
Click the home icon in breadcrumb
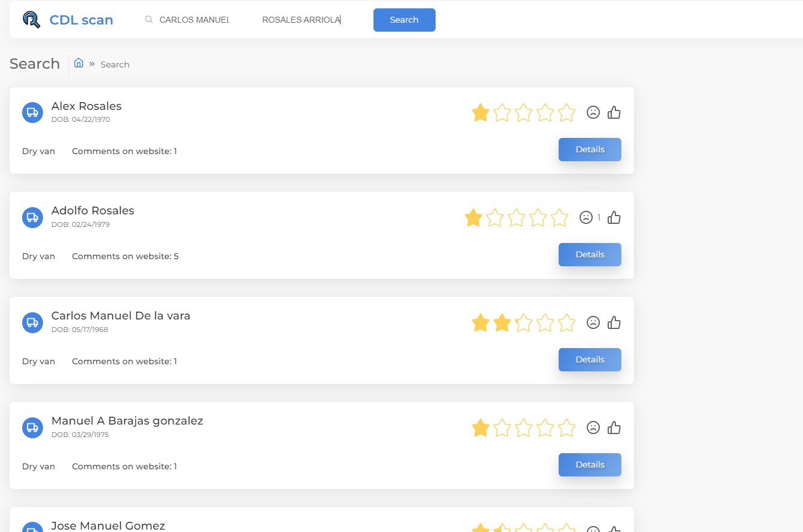coord(78,63)
